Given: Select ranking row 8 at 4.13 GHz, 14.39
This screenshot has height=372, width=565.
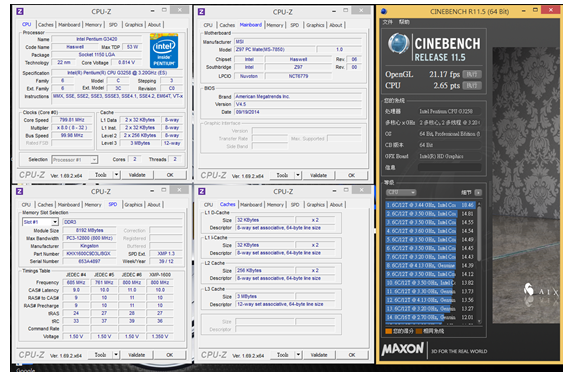Looking at the screenshot, I should (430, 265).
